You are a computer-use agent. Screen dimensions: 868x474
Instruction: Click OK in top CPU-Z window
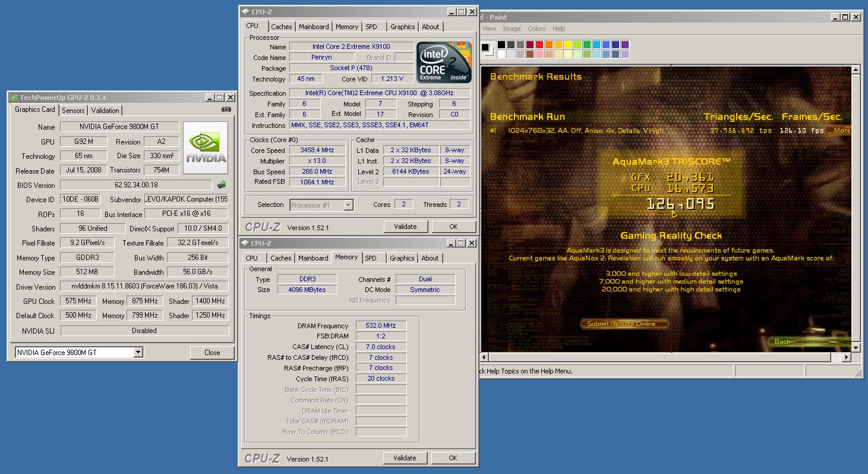(x=453, y=227)
